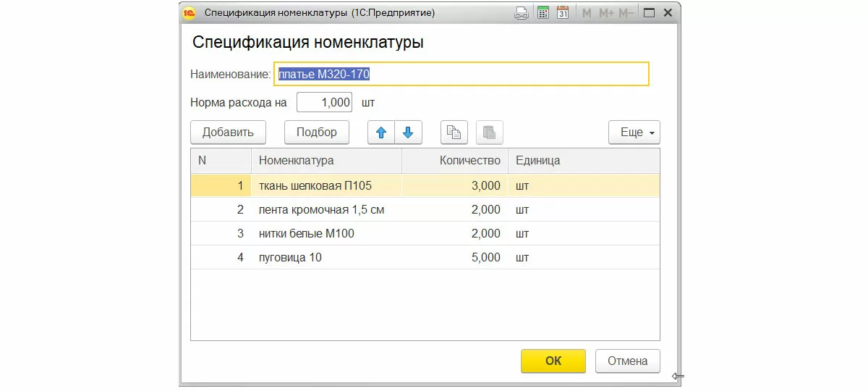Click the Подбор button

[317, 133]
